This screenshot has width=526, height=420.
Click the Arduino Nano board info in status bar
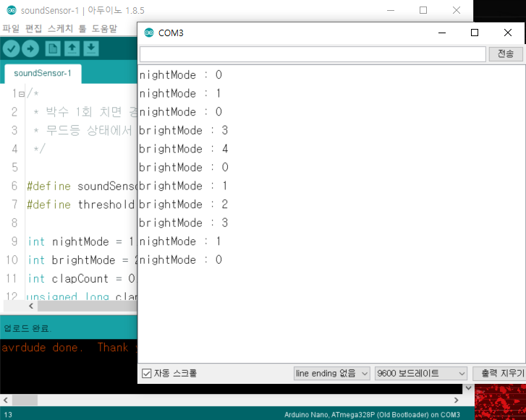click(x=372, y=415)
